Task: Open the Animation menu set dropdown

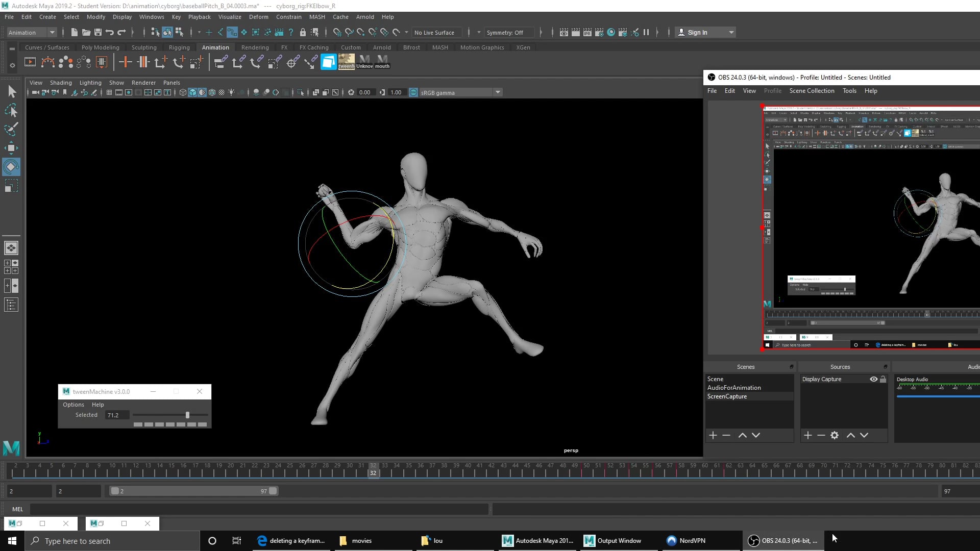Action: click(31, 32)
